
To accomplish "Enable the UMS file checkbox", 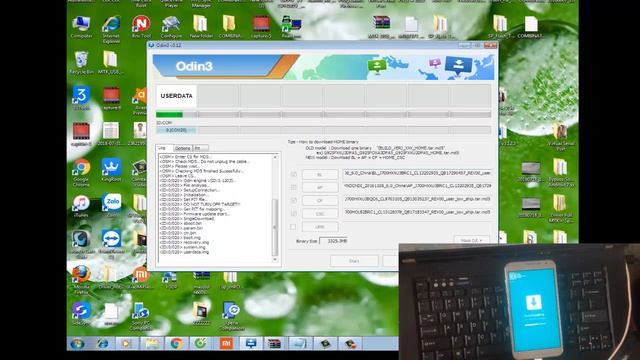I will click(x=293, y=227).
